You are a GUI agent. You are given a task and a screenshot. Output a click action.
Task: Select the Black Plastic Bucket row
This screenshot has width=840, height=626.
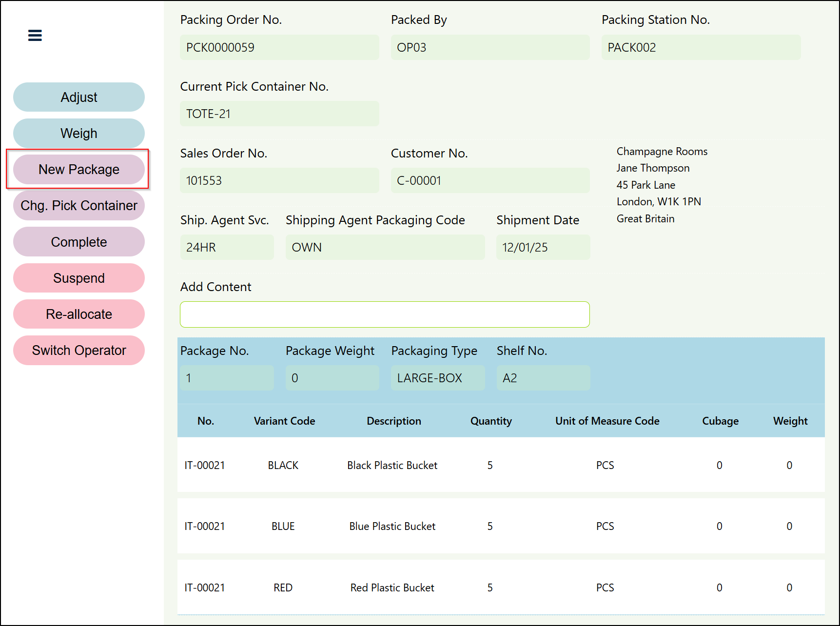coord(392,465)
